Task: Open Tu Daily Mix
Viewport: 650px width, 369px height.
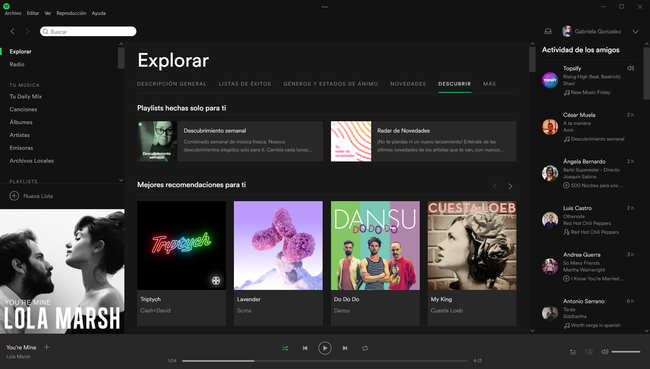Action: coord(26,96)
